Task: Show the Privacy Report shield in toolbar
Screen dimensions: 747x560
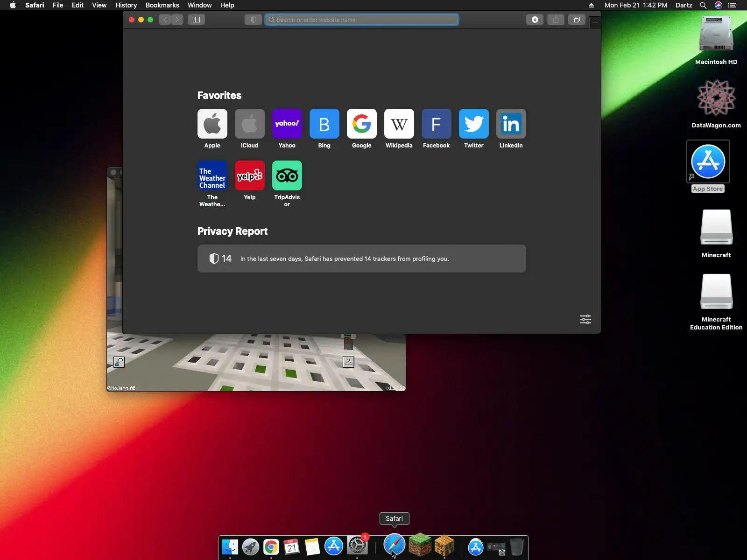Action: (x=253, y=20)
